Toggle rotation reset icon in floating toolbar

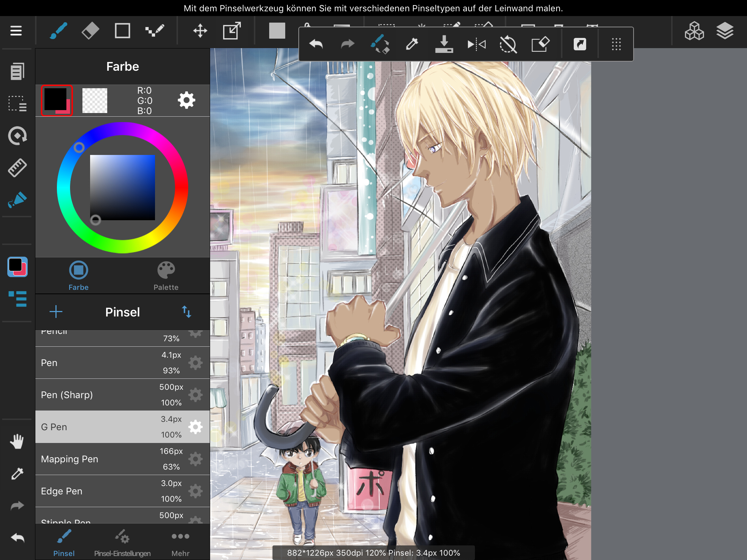tap(508, 44)
